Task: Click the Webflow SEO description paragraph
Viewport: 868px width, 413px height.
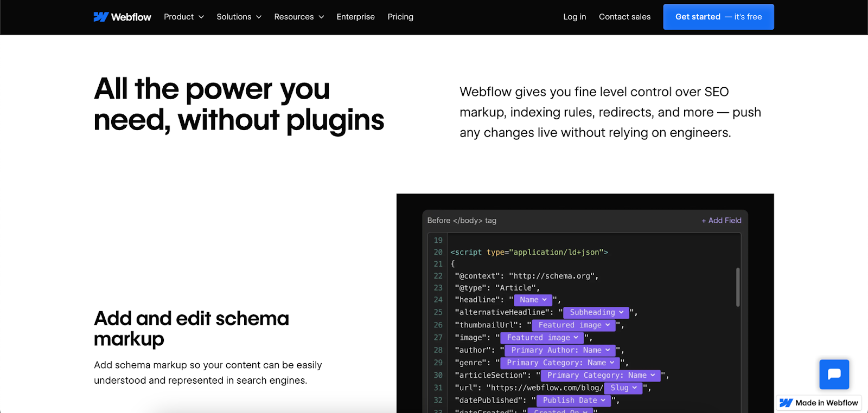Action: pyautogui.click(x=610, y=112)
